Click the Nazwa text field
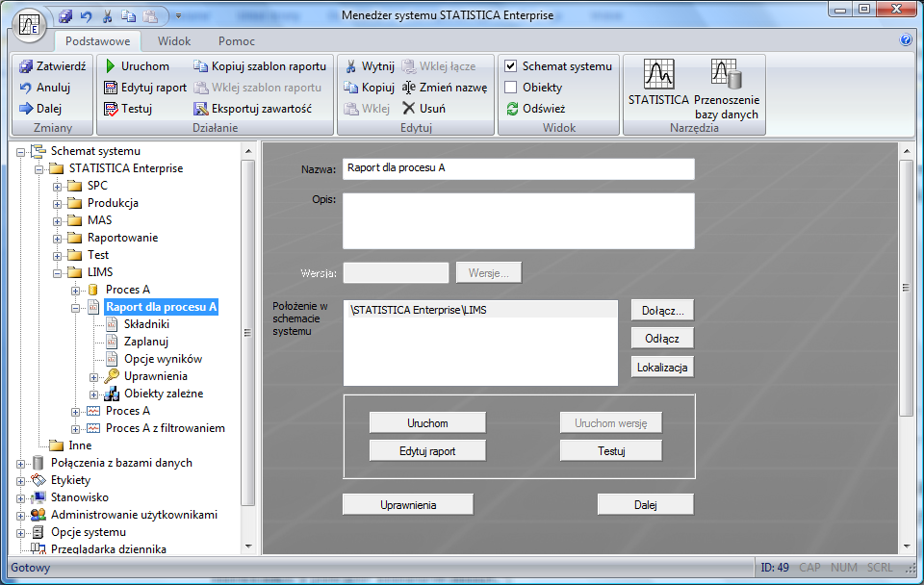This screenshot has width=924, height=585. 519,168
